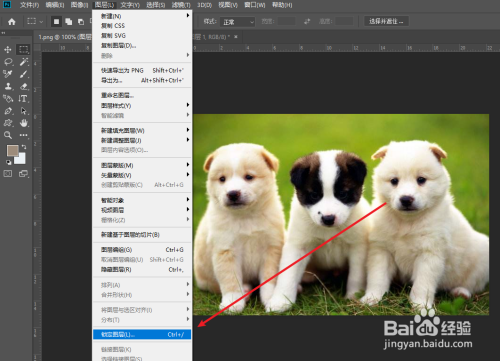Screen dimensions: 500x361
Task: Expand the 新建(N) submenu
Action: coord(142,16)
